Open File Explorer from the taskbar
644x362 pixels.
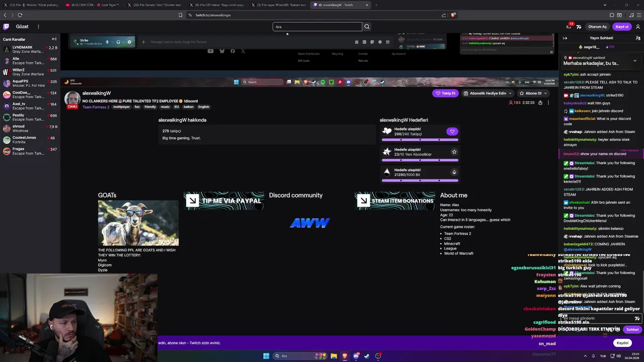tap(334, 356)
